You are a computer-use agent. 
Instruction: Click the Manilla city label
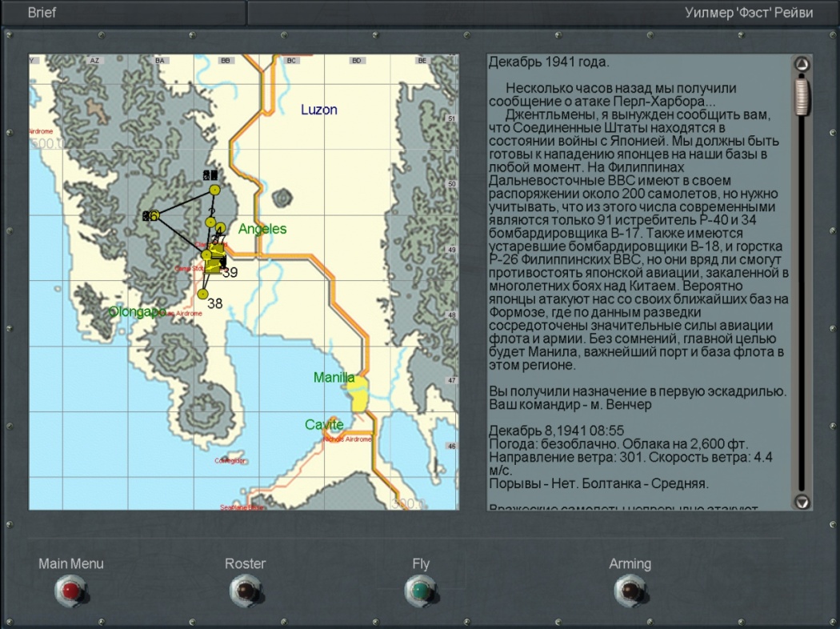tap(334, 377)
